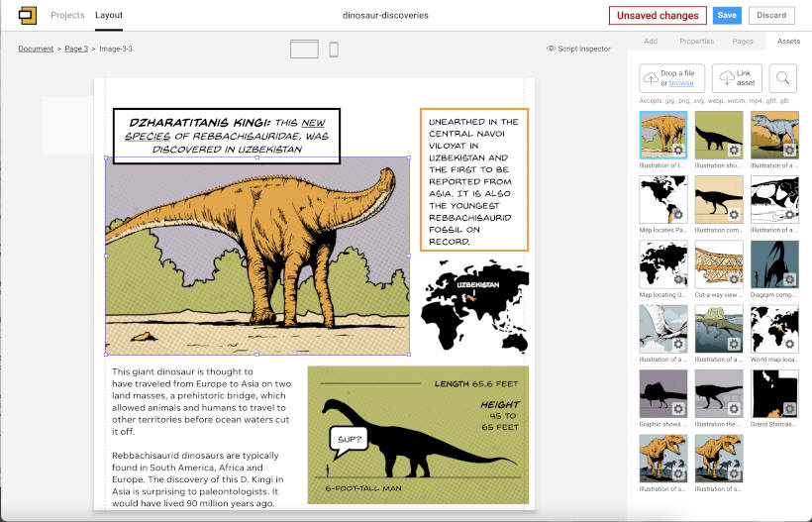Click the 'Accepts .jpg, .png, .svg' format note
Image resolution: width=812 pixels, height=522 pixels.
click(714, 100)
